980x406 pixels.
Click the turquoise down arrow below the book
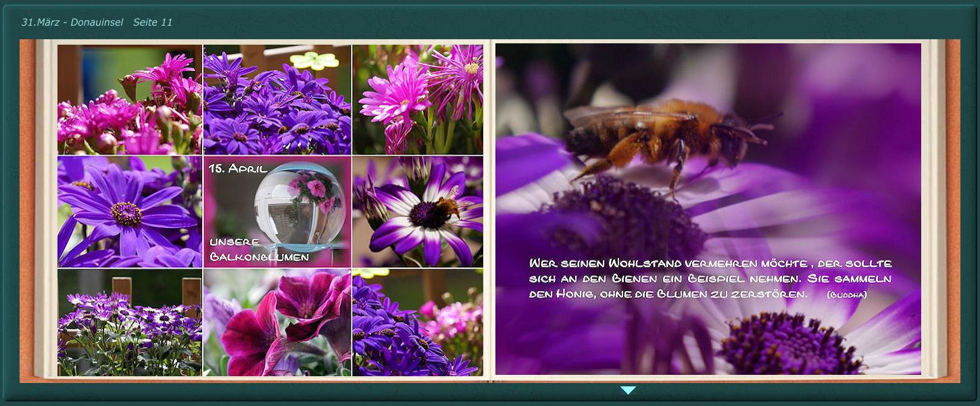[x=628, y=390]
